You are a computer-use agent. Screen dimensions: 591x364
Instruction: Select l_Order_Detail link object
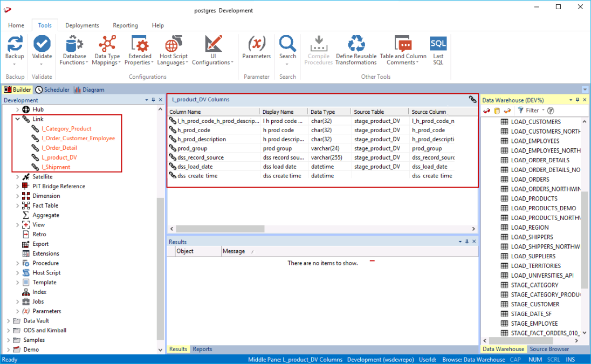59,148
